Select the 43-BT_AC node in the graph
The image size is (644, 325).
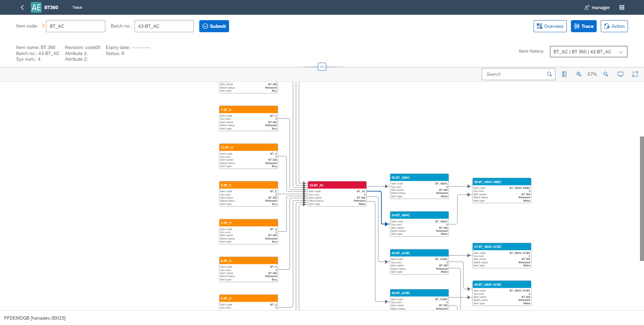[336, 185]
